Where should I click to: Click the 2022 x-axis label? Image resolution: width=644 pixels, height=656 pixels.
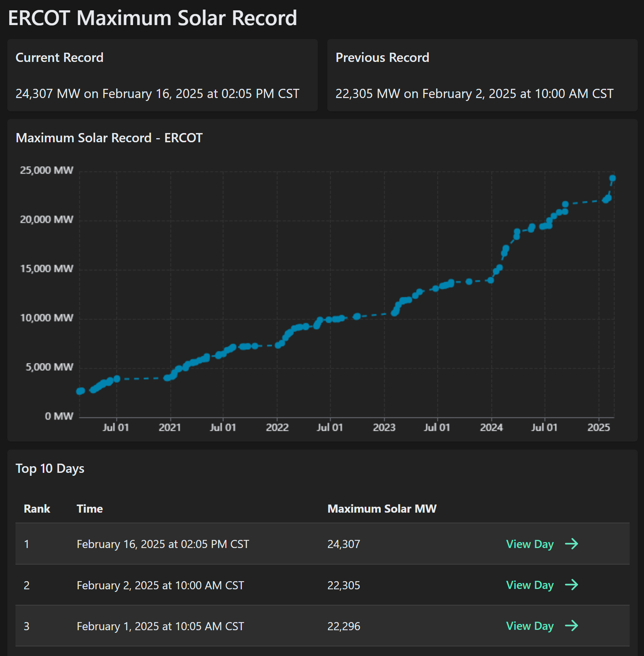(x=277, y=428)
